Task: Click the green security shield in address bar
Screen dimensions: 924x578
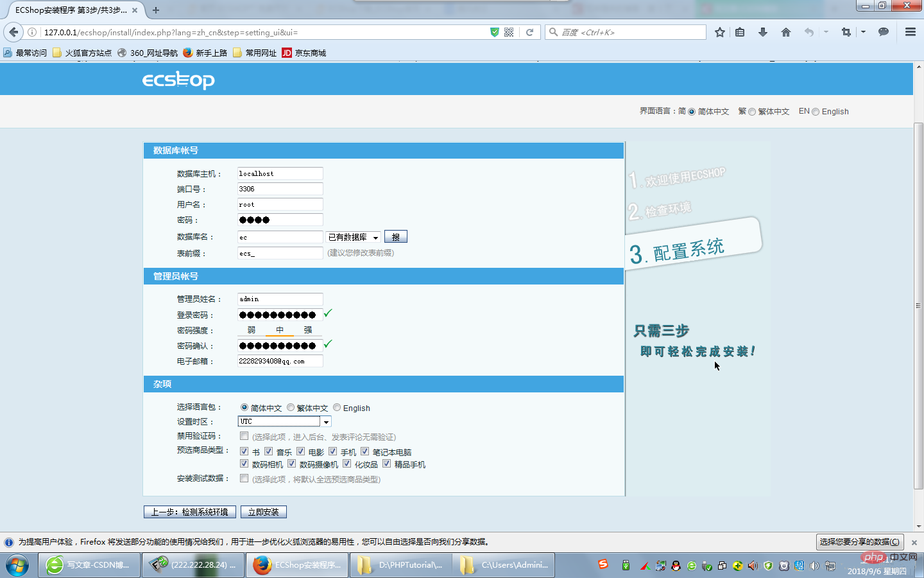Action: (x=494, y=32)
